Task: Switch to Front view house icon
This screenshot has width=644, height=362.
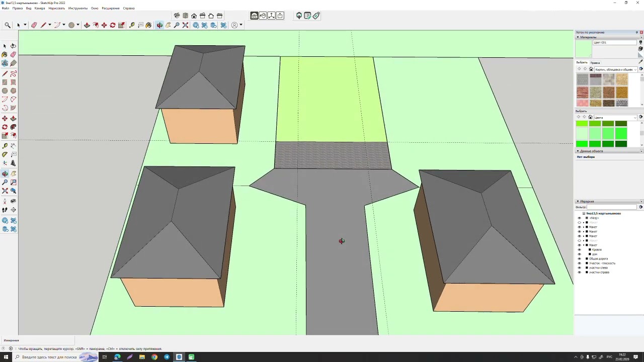Action: click(194, 16)
